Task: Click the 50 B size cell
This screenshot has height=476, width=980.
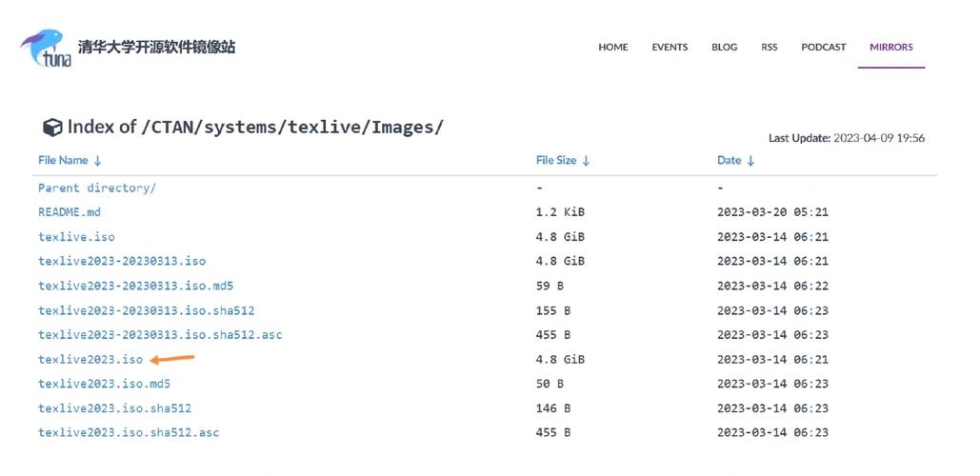Action: coord(550,384)
